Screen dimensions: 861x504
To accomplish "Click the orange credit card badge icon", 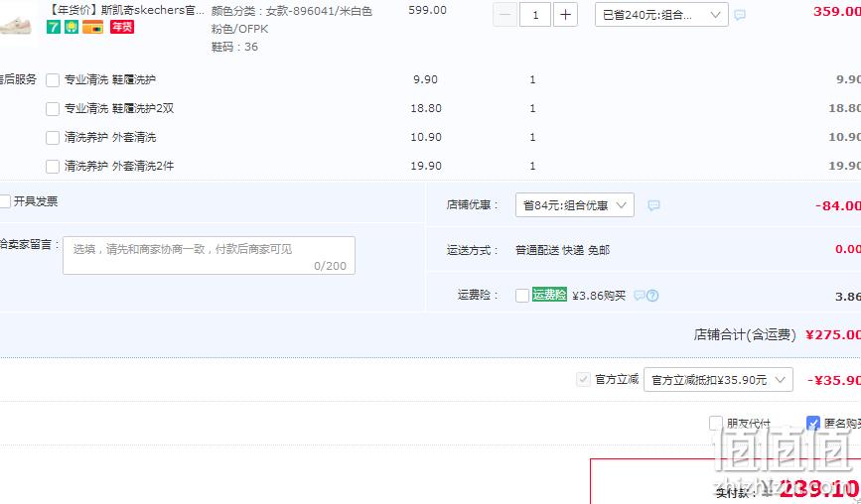I will tap(92, 27).
